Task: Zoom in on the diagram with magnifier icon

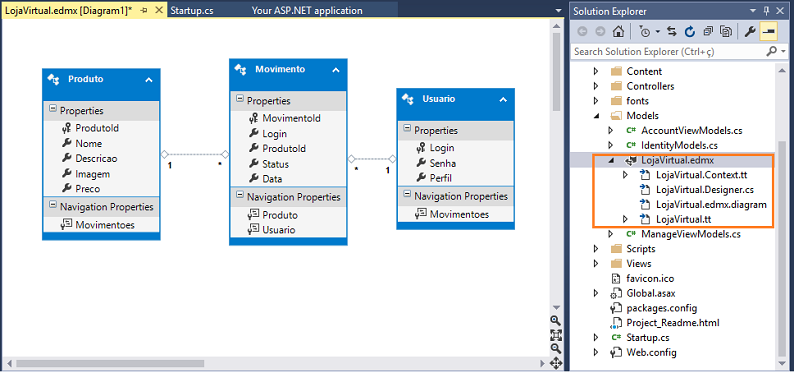Action: point(555,320)
